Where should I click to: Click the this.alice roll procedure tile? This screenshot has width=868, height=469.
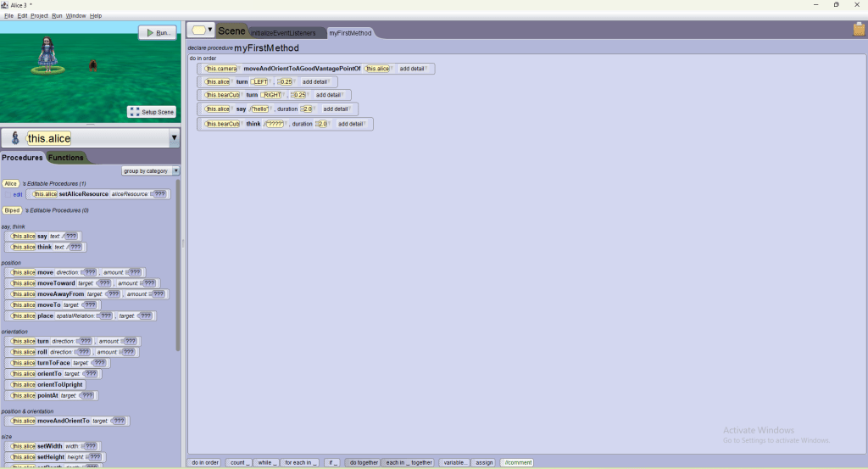tap(72, 352)
